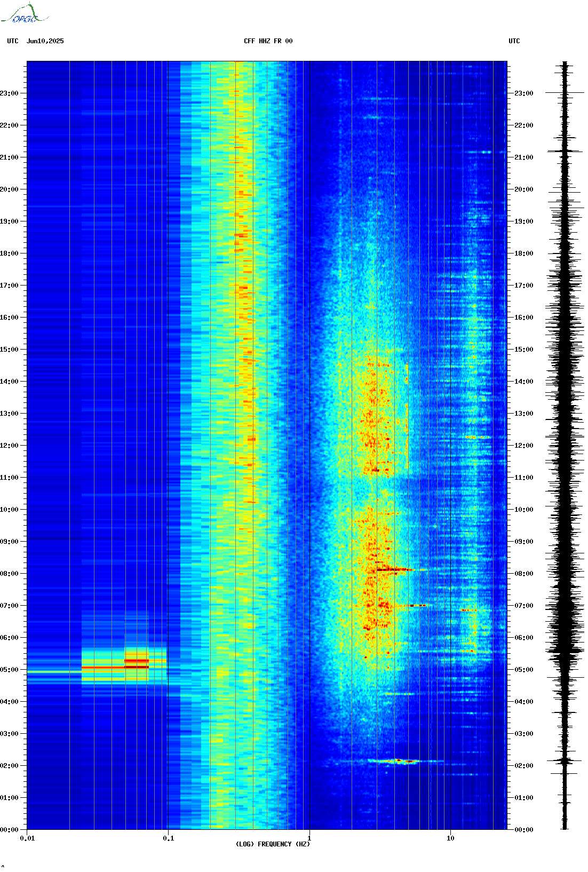Click the 10 Hz frequency axis label
This screenshot has width=588, height=872.
(450, 838)
